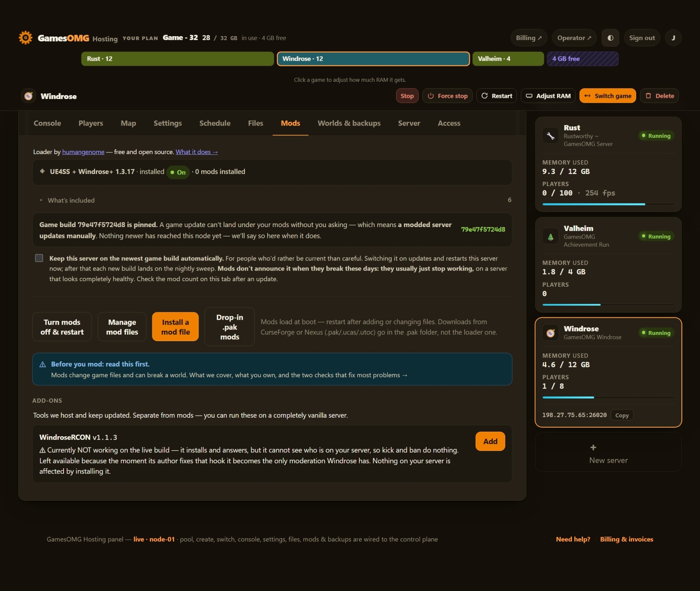This screenshot has height=591, width=700.
Task: Click the live · node-01 footer status
Action: tap(154, 539)
